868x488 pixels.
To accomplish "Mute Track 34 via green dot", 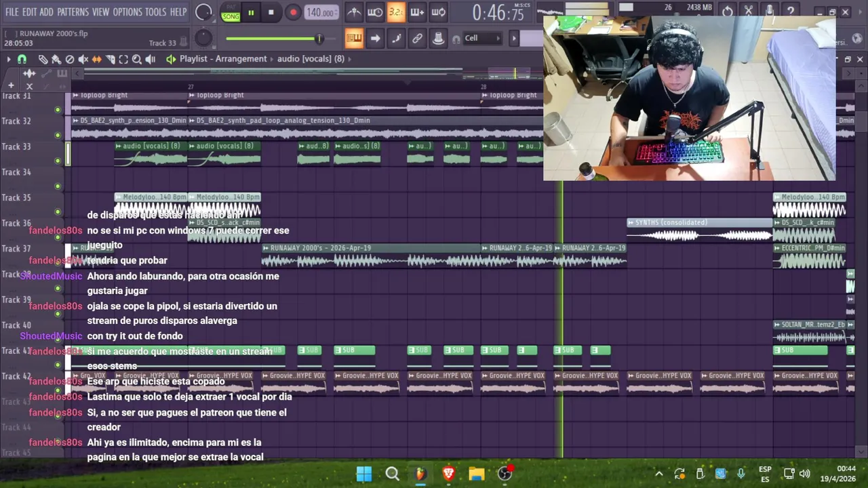I will (58, 186).
